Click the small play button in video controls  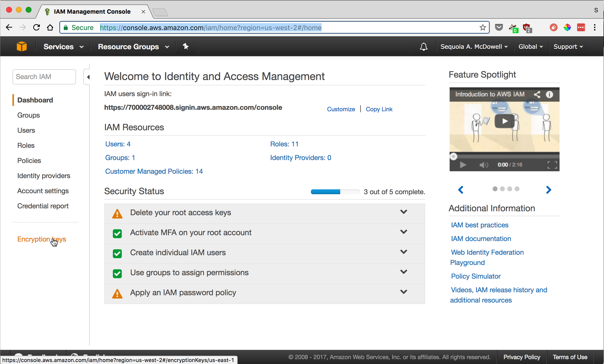[x=463, y=165]
